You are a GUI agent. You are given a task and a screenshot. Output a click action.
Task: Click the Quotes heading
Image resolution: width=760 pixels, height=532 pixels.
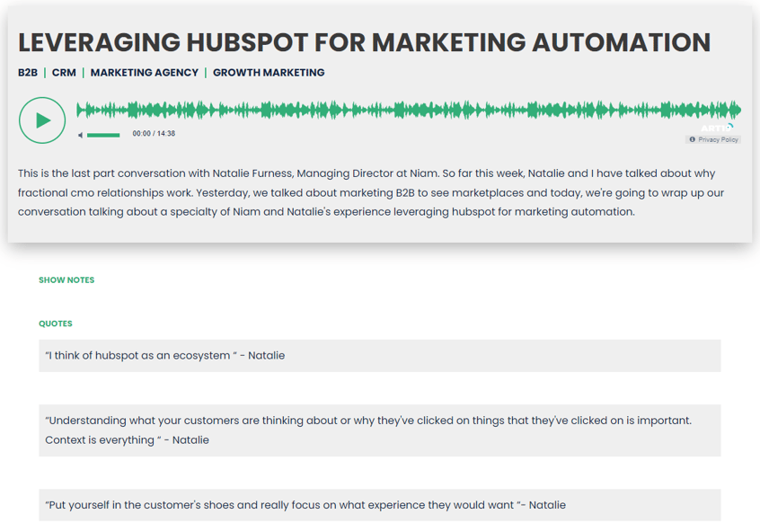[x=56, y=324]
